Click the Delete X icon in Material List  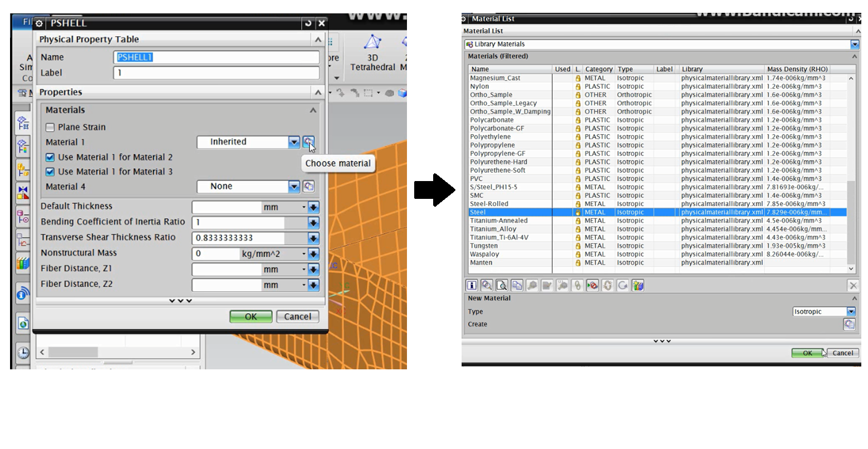(x=853, y=285)
